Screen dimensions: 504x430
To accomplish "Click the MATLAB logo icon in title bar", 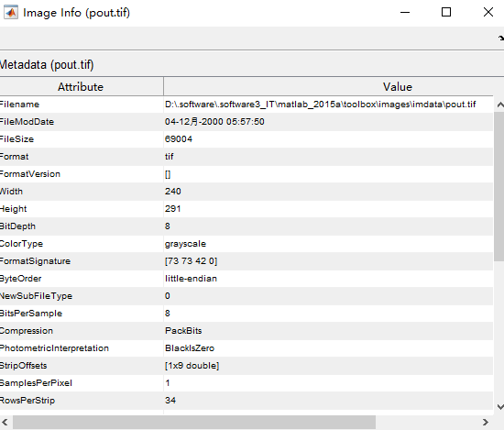I will (11, 13).
